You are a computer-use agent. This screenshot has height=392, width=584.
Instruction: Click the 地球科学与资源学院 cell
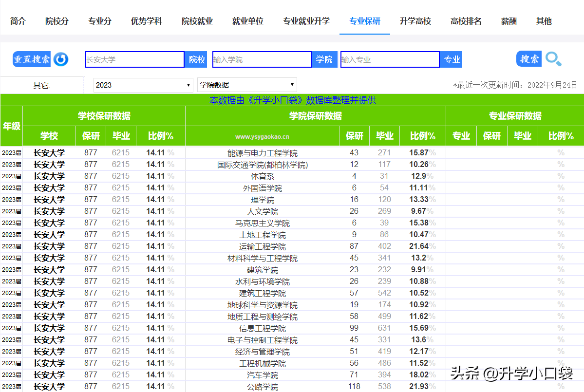[262, 305]
